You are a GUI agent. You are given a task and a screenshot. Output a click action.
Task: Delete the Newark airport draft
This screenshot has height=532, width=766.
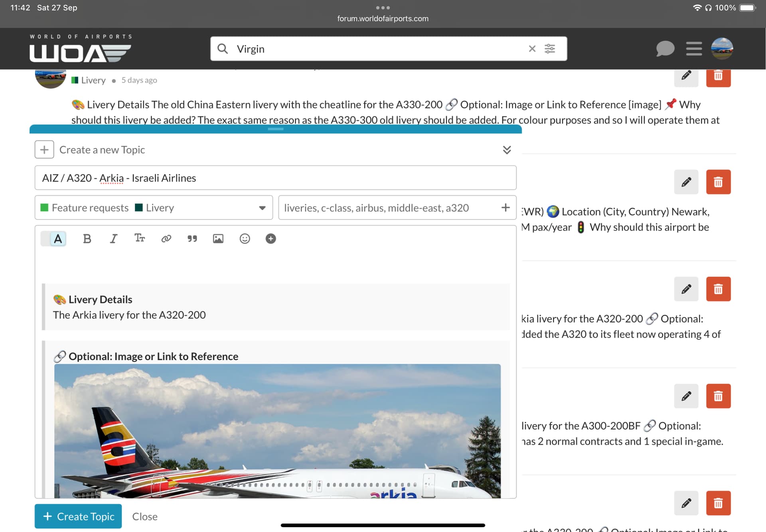pos(718,182)
